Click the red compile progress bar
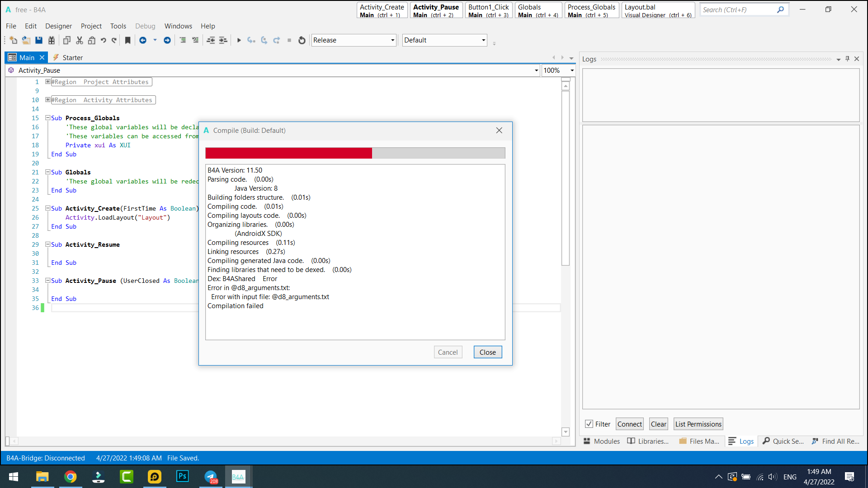The width and height of the screenshot is (868, 488). [288, 153]
